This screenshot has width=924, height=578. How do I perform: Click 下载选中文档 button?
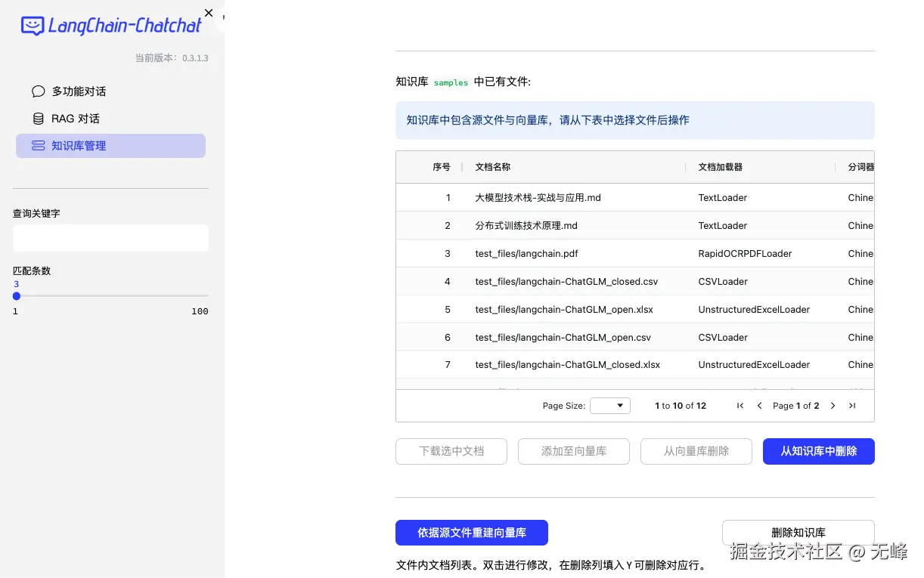[x=451, y=451]
